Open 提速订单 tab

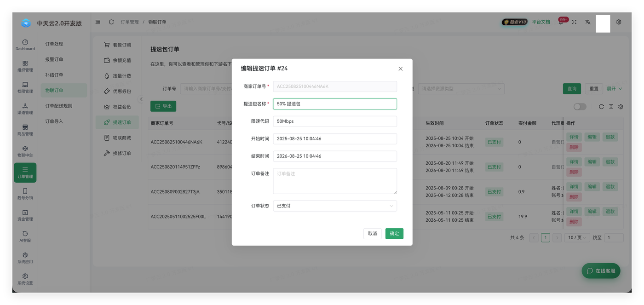pyautogui.click(x=117, y=122)
